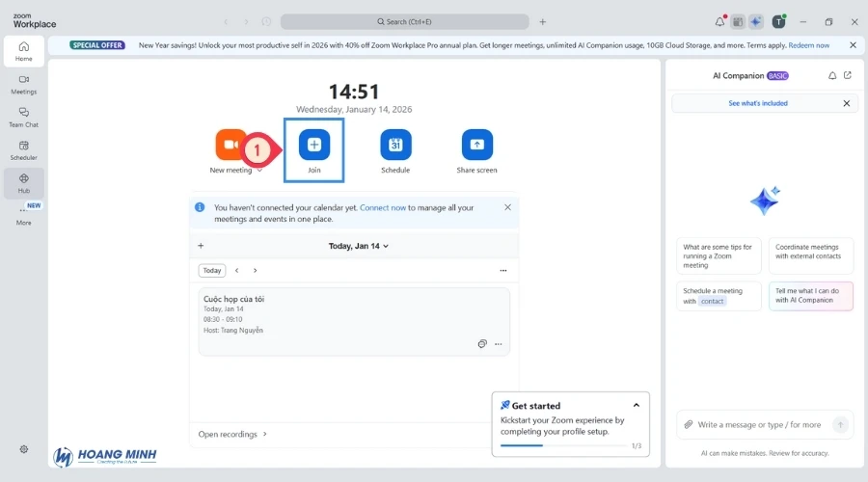Screen dimensions: 868x482
Task: Click the Today button
Action: [x=211, y=271]
